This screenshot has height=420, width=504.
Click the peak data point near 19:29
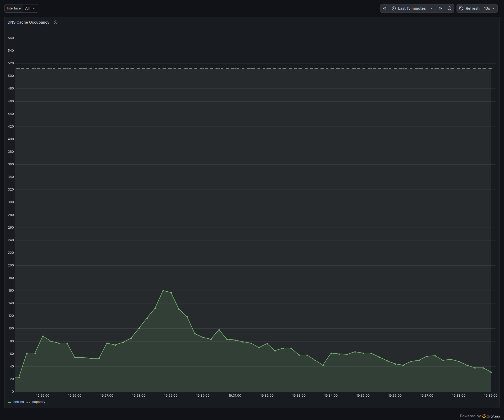tap(164, 291)
